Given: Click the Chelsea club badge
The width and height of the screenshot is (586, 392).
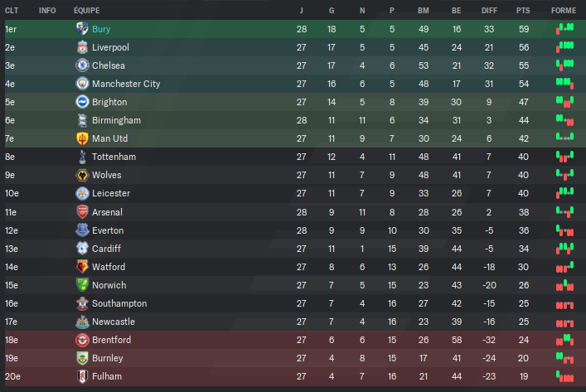Looking at the screenshot, I should point(82,65).
